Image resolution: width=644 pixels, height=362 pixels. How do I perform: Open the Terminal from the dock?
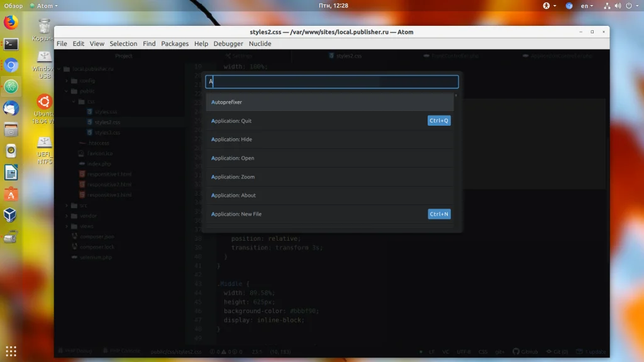pyautogui.click(x=11, y=44)
